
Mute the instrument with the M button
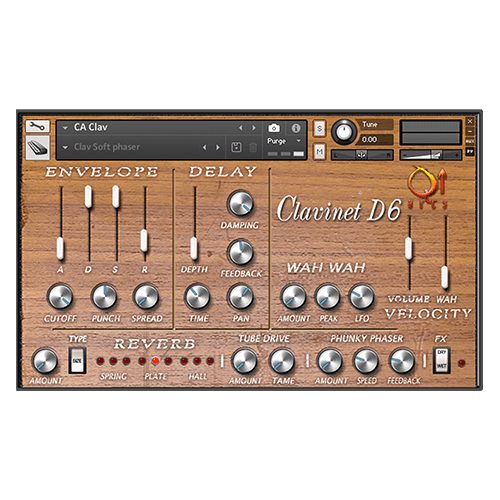(x=319, y=152)
